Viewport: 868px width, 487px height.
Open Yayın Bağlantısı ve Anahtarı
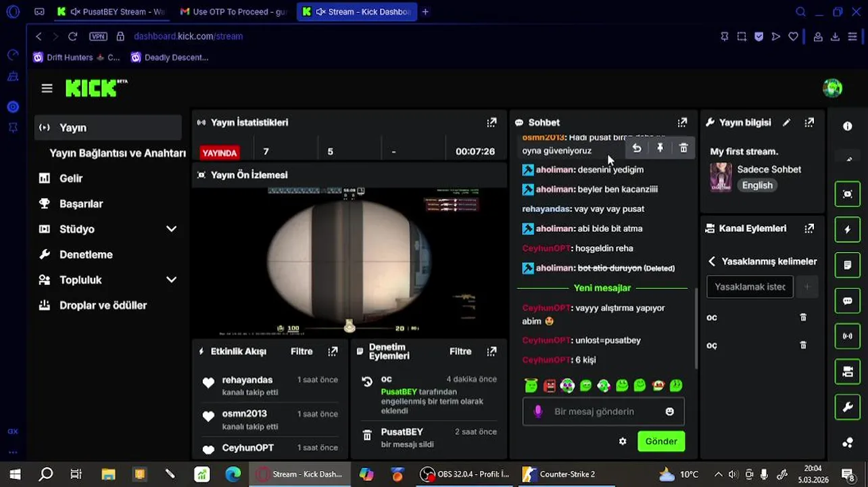click(x=118, y=153)
